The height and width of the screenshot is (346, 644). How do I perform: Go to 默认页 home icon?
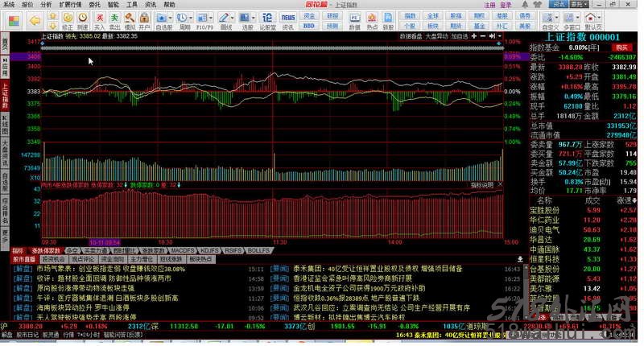coord(590,18)
